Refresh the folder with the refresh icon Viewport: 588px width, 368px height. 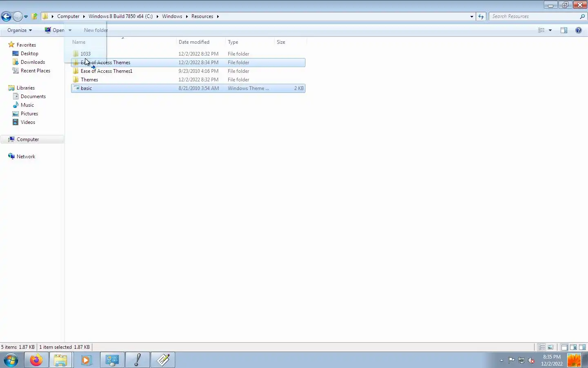click(x=481, y=16)
